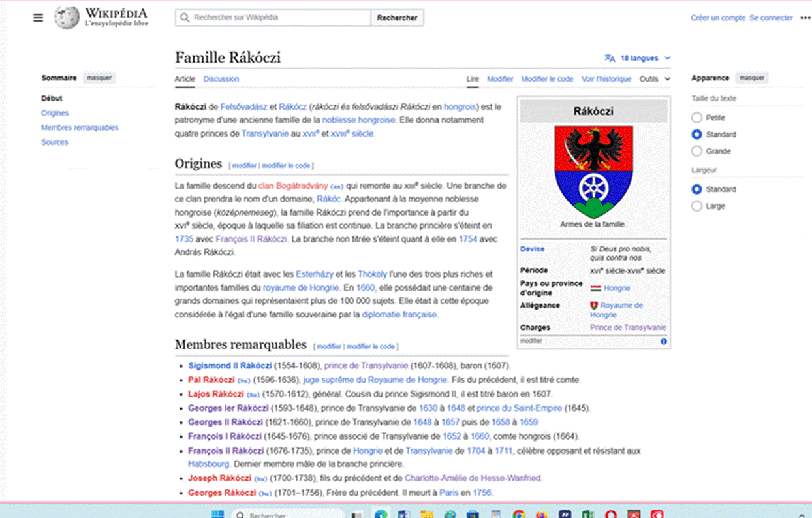
Task: Open the Felsővadász link in the intro
Action: [243, 106]
